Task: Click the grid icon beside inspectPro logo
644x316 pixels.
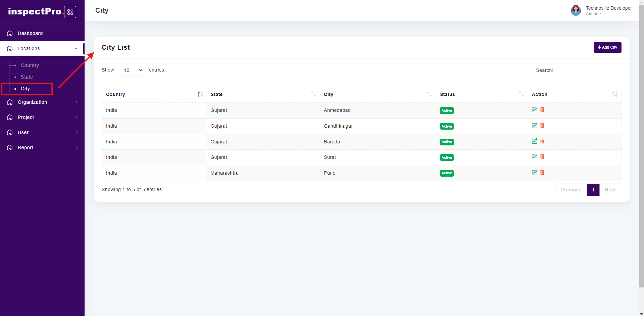Action: click(x=70, y=12)
